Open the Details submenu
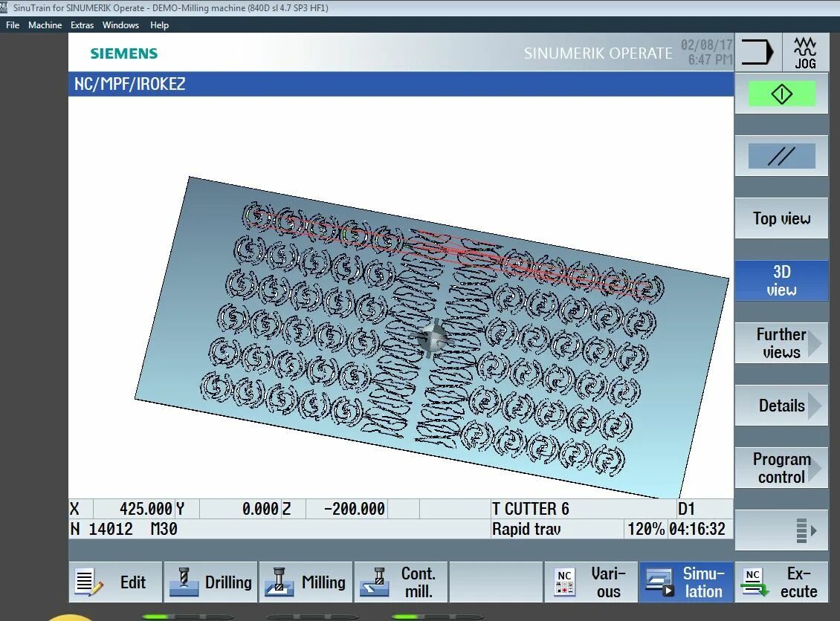Screen dimensions: 840x621 pos(781,406)
